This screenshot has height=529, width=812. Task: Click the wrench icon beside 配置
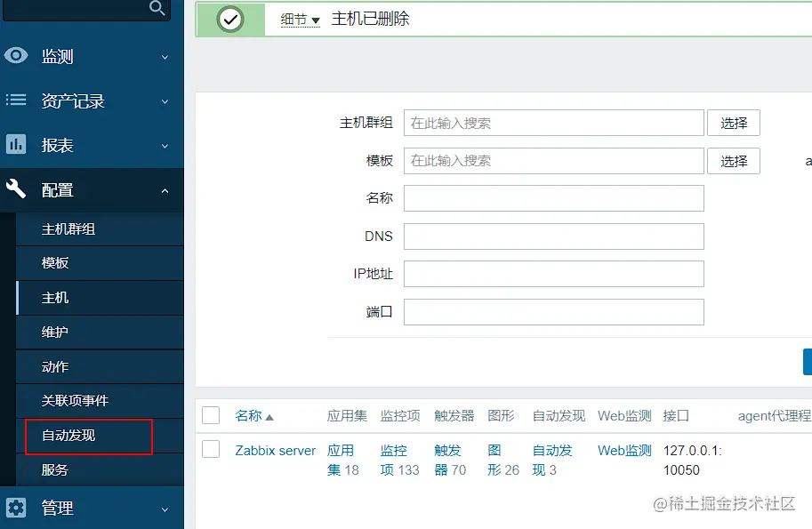(16, 188)
